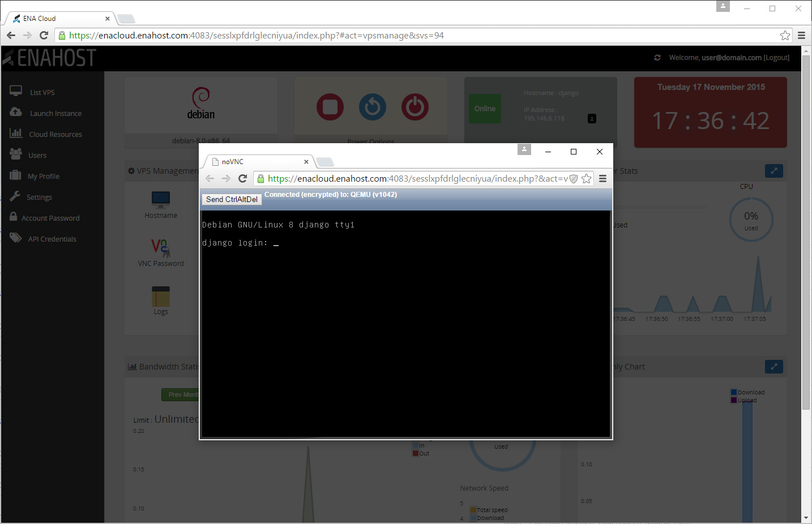Reload the ENA Cloud page
The image size is (812, 524).
pos(44,35)
